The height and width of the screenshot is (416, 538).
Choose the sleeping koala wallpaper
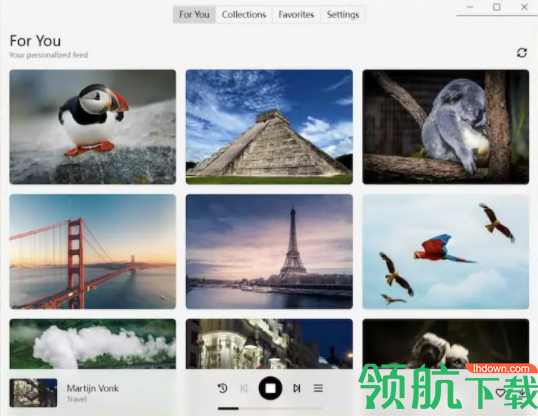446,127
